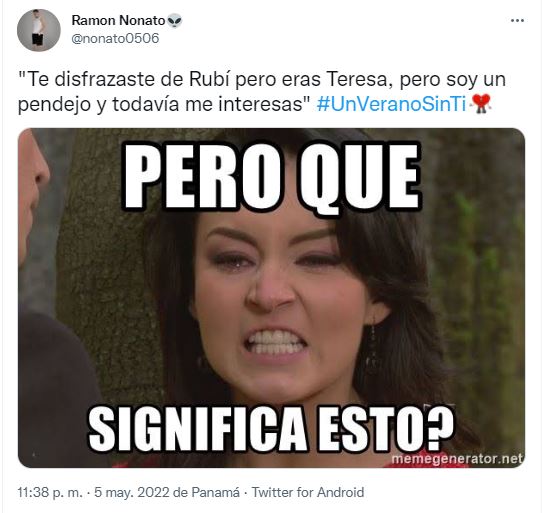This screenshot has height=513, width=542.
Task: Open the @nonato0506 handle link
Action: pyautogui.click(x=115, y=38)
